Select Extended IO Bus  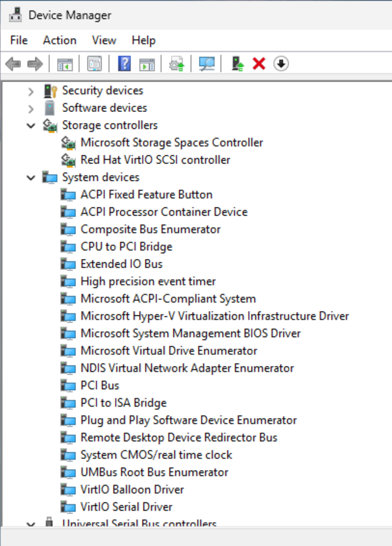point(122,264)
